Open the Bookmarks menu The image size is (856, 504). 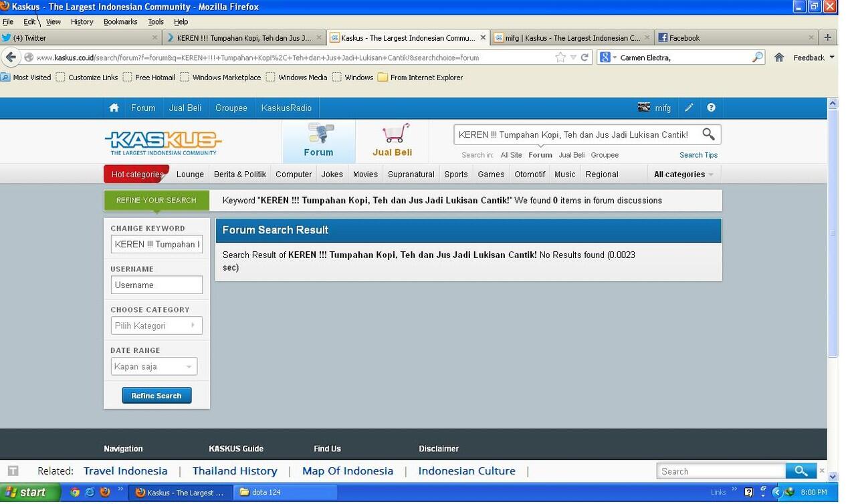coord(120,22)
